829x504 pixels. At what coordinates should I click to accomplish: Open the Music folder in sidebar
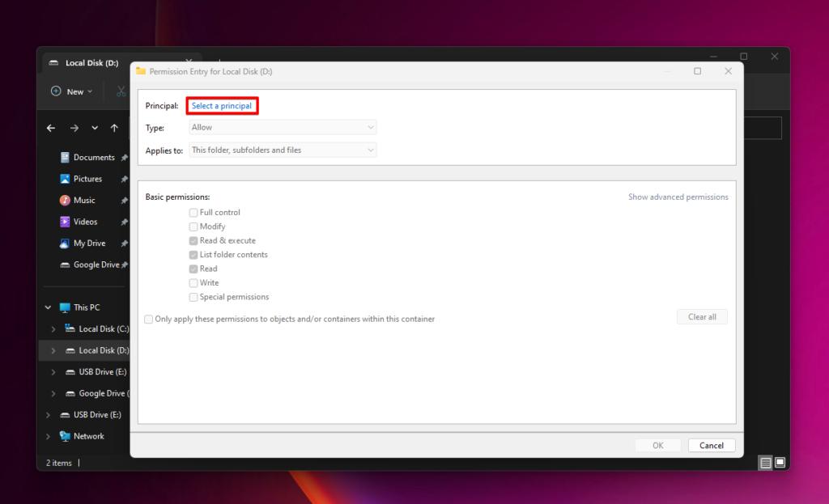(84, 200)
